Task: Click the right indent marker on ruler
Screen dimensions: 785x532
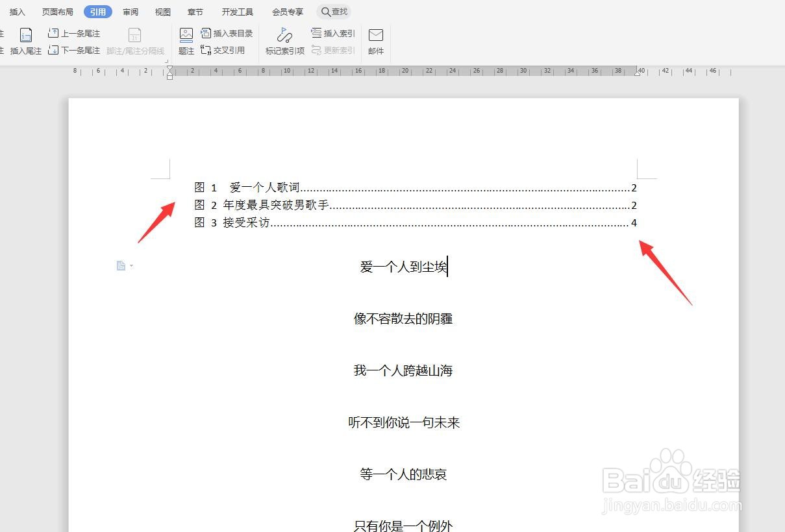Action: click(x=638, y=73)
